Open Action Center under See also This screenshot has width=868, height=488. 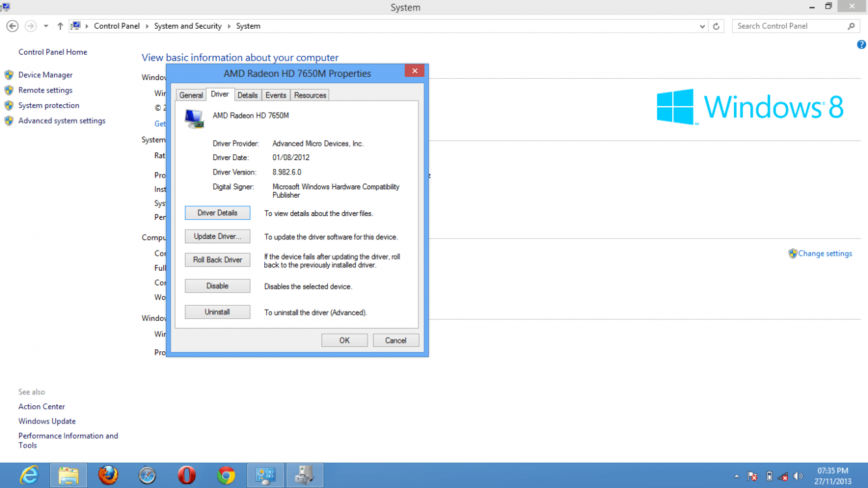click(42, 407)
